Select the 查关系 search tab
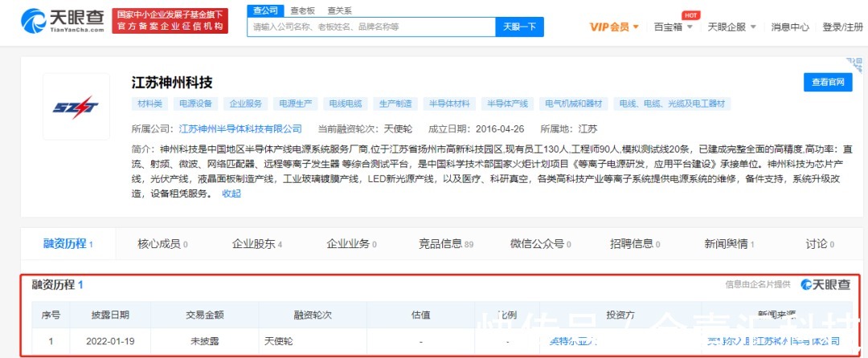This screenshot has width=868, height=358. click(x=339, y=10)
